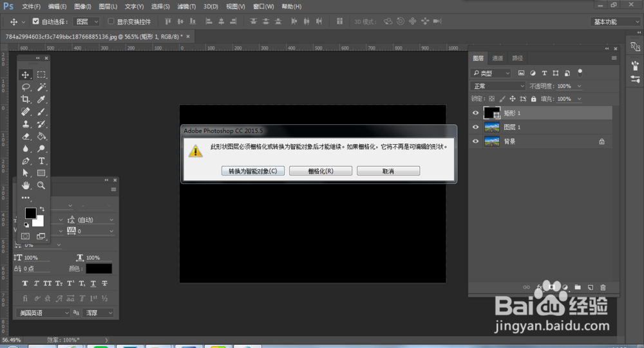Open the Edit Toolbar three-dots menu
Image resolution: width=644 pixels, height=348 pixels.
(x=26, y=198)
